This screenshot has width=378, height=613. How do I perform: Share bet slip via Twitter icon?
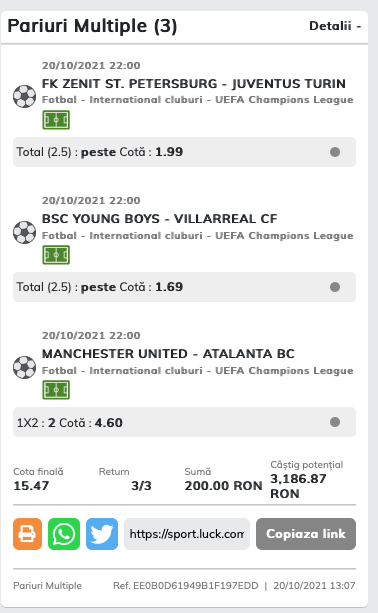(x=102, y=534)
